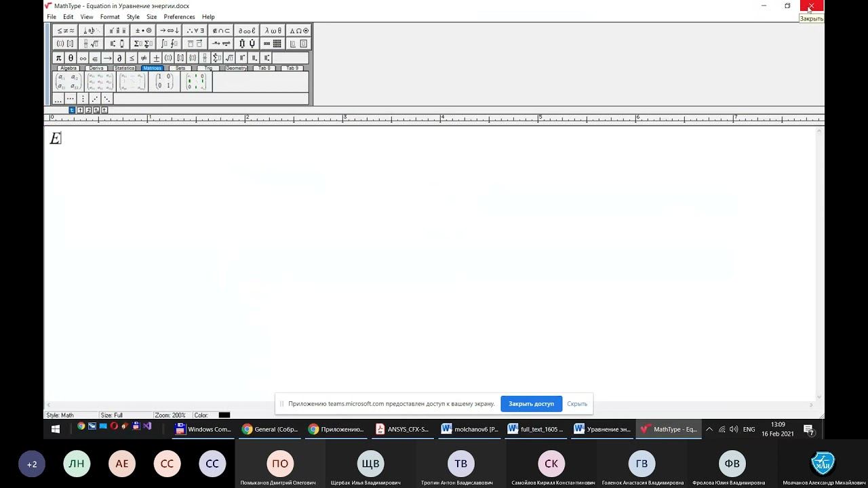Open the miscellaneous symbols palette (∂ ∞ ℓ)

(x=247, y=30)
